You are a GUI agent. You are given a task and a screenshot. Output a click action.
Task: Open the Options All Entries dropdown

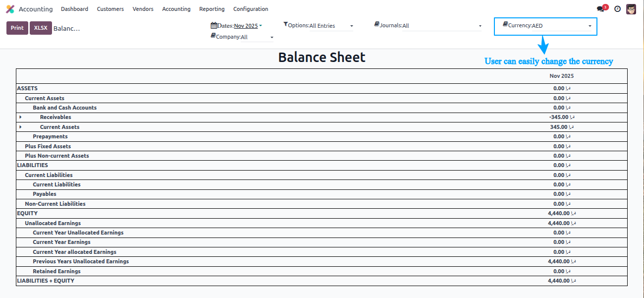(331, 26)
